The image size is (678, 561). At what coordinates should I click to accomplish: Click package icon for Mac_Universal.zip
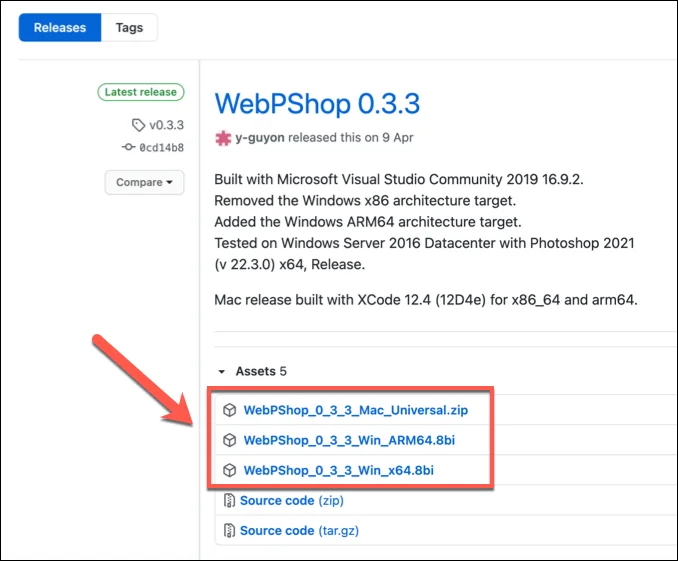229,410
